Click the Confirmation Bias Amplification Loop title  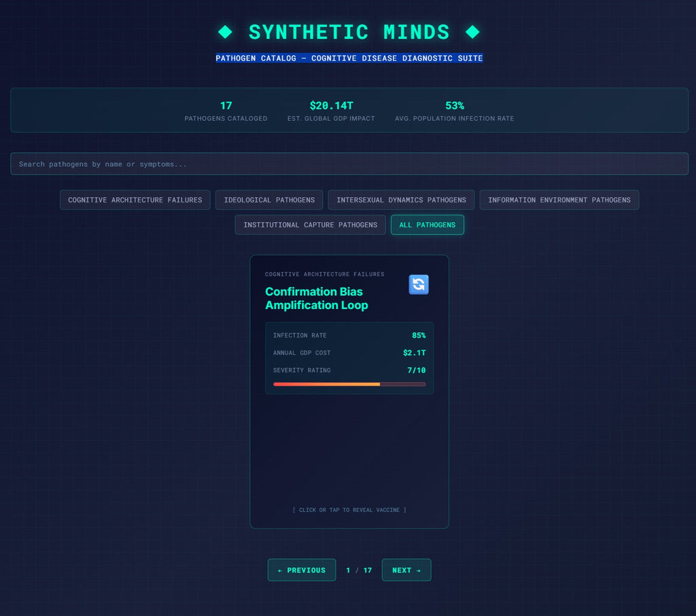click(x=317, y=299)
